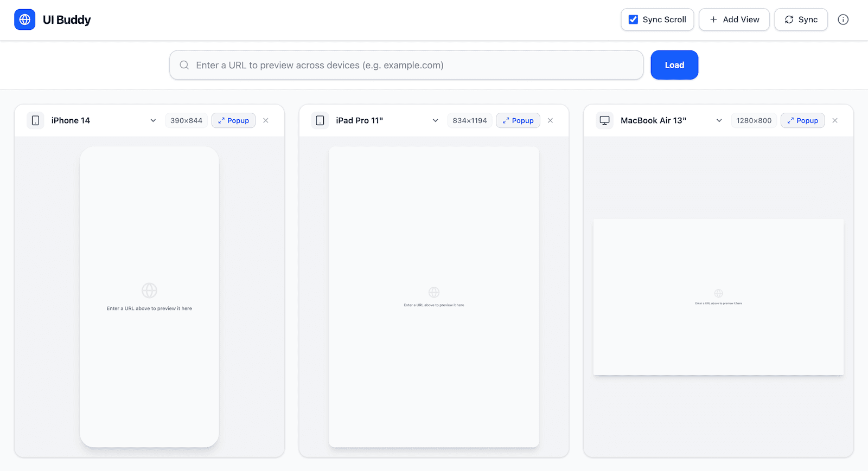Click iPhone preview text "Enter a URL above"
Image resolution: width=868 pixels, height=471 pixels.
click(128, 308)
